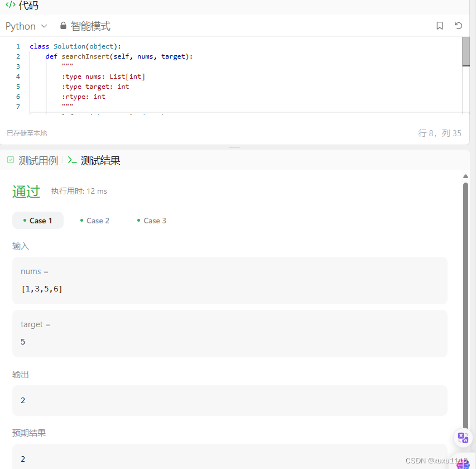Screen dimensions: 476x469
Task: Click the test results scrollbar thumb
Action: (466, 307)
